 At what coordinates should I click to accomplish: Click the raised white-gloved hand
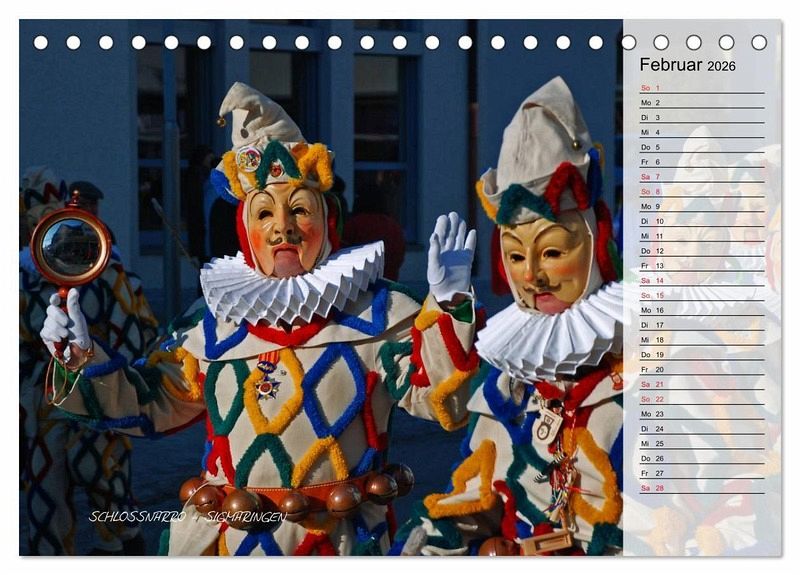(x=450, y=257)
